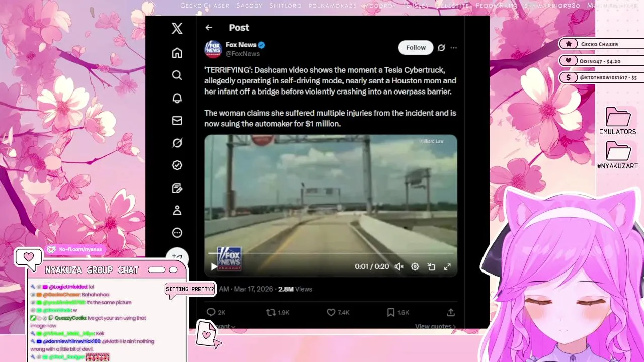This screenshot has height=362, width=644.
Task: Open More circle icon in sidebar
Action: click(177, 233)
